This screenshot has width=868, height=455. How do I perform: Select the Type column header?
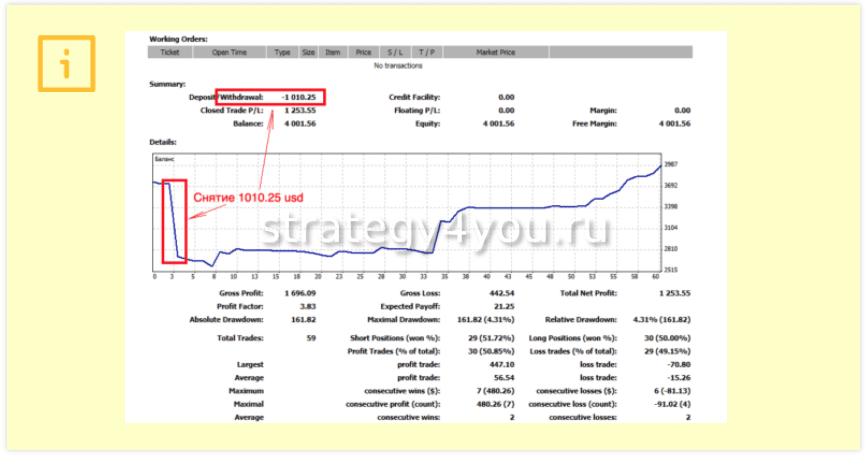coord(282,52)
